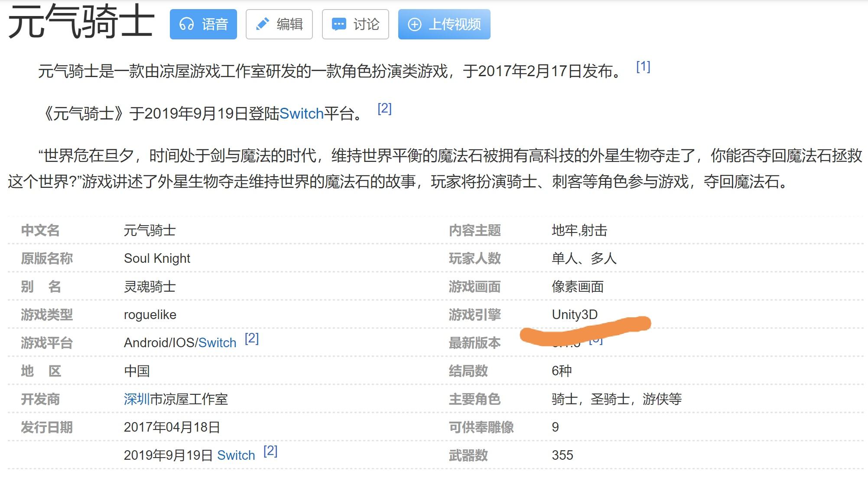The height and width of the screenshot is (484, 868).
Task: Click the 游戏画面 label
Action: coord(475,287)
